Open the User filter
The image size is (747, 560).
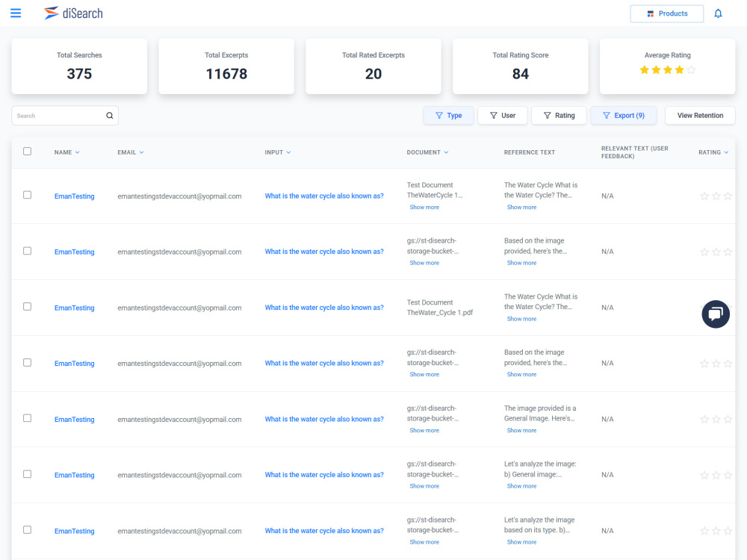pos(502,116)
